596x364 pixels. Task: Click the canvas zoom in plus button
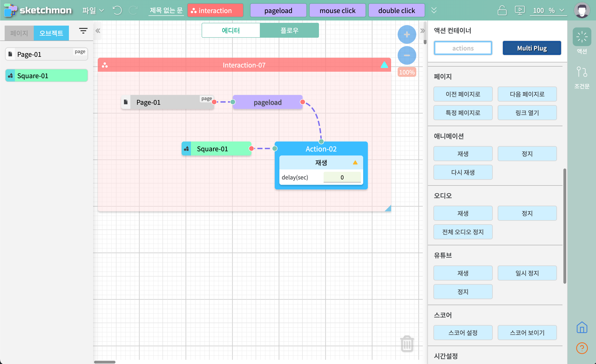pos(406,34)
